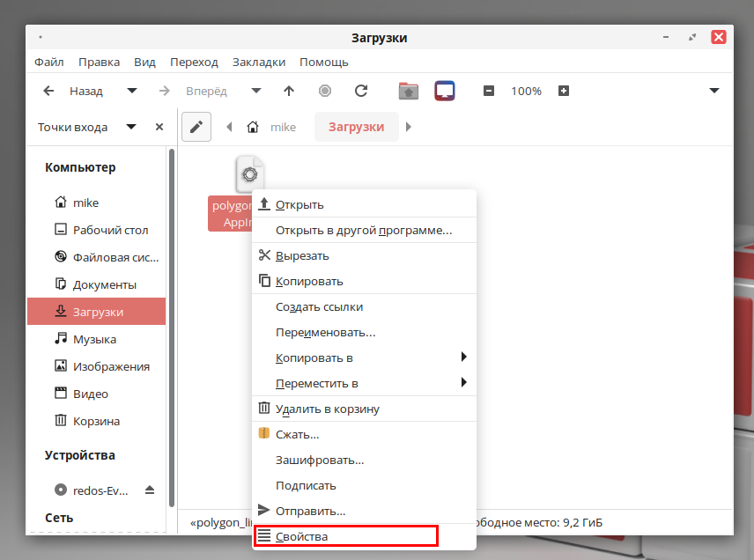This screenshot has height=560, width=754.
Task: Close the sidebar with X button
Action: [x=159, y=127]
